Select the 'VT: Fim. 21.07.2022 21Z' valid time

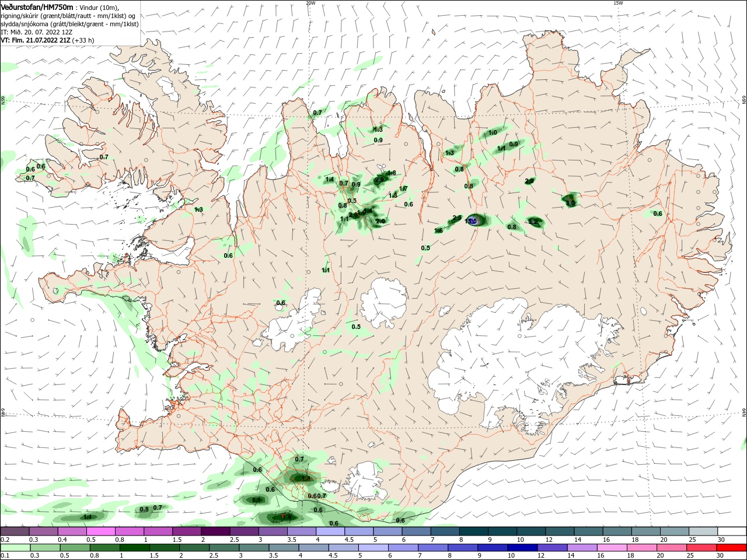(36, 40)
